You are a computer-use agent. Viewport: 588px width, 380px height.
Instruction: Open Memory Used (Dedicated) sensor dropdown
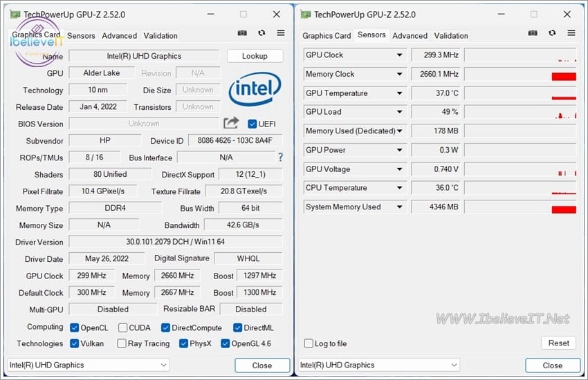(x=400, y=131)
